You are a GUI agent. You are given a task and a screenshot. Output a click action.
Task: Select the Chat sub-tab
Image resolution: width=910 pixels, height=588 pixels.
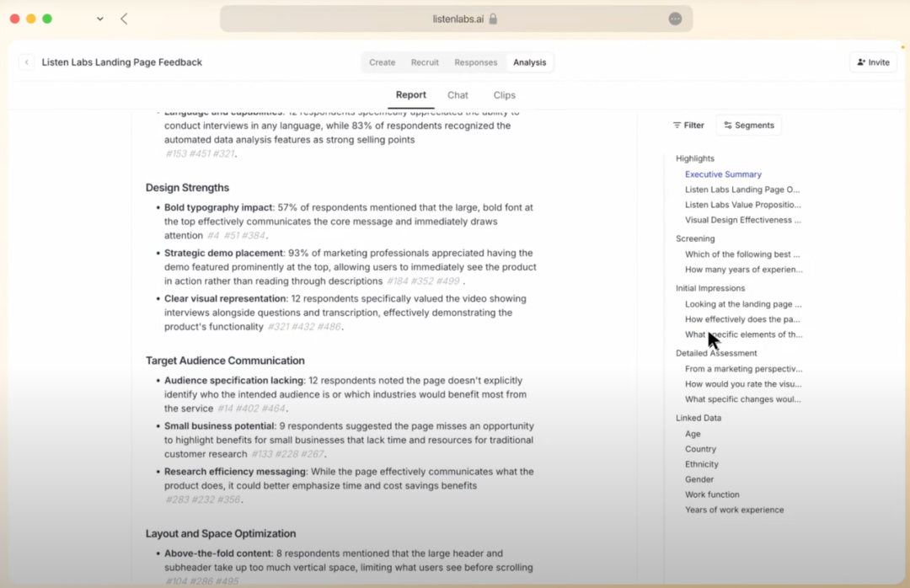[458, 95]
